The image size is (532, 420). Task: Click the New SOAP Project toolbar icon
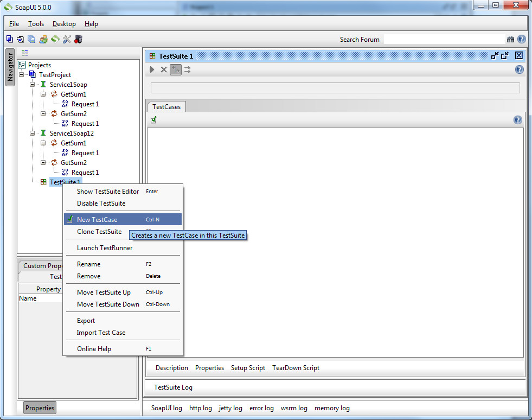[x=10, y=39]
